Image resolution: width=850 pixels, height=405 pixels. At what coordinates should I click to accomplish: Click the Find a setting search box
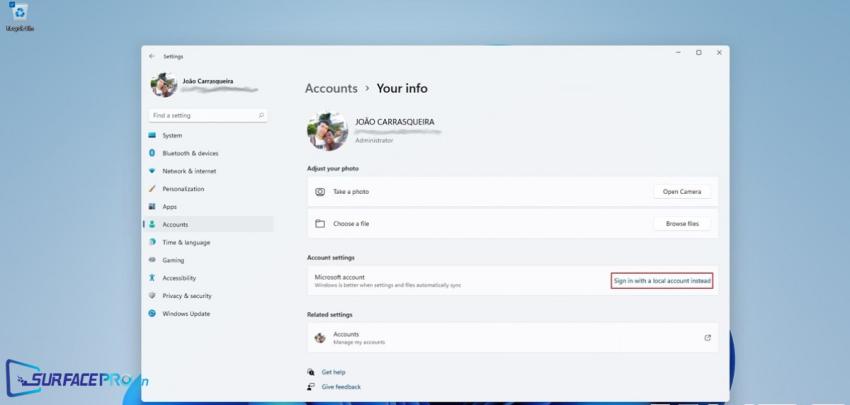tap(208, 115)
